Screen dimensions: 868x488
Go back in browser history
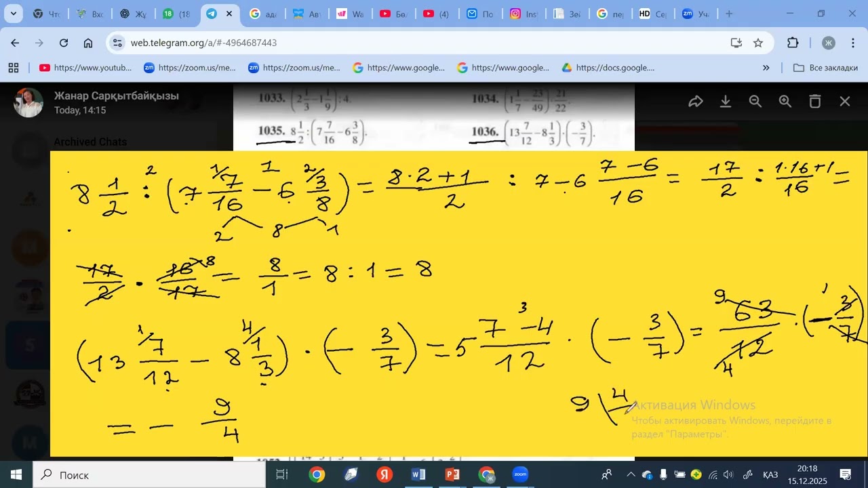(15, 43)
